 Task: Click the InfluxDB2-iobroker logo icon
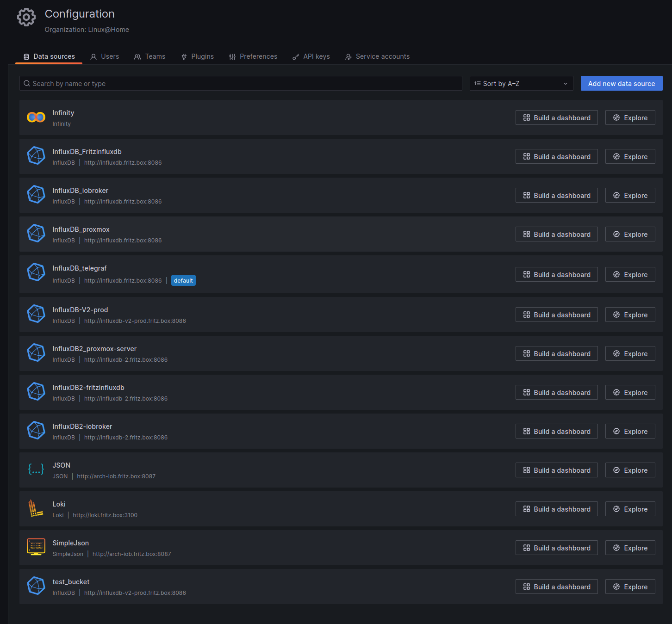coord(36,431)
